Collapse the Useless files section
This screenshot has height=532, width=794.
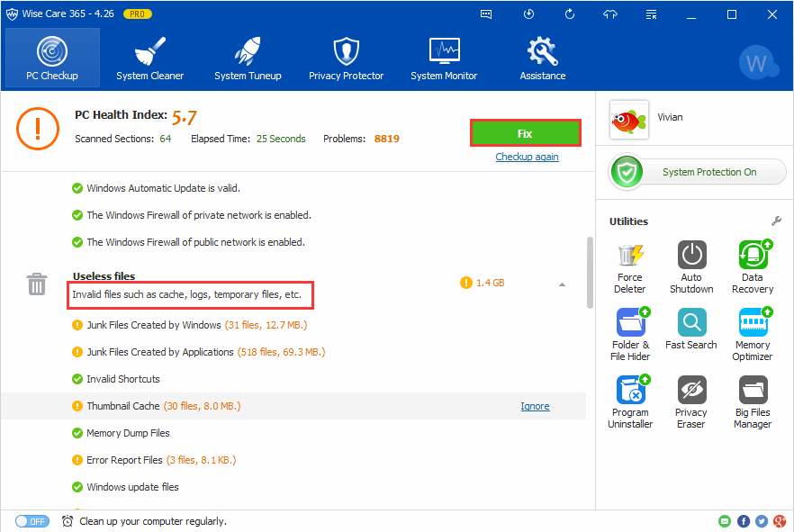(562, 284)
